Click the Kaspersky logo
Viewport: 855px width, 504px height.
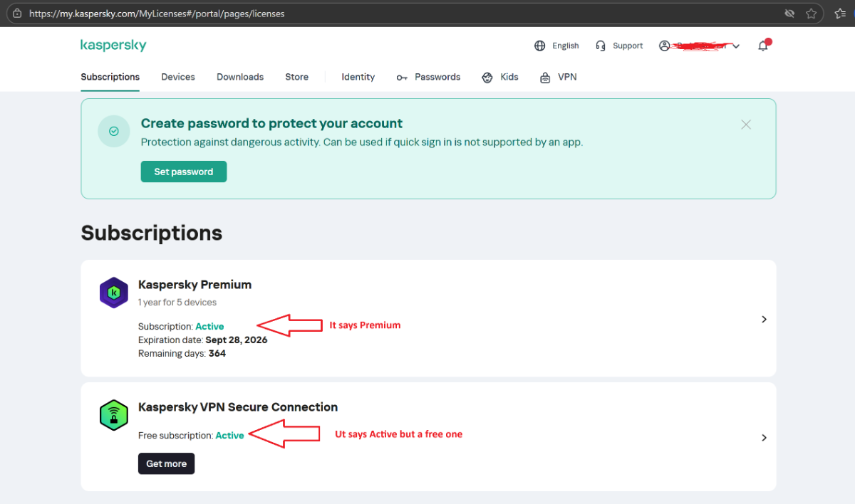(113, 46)
